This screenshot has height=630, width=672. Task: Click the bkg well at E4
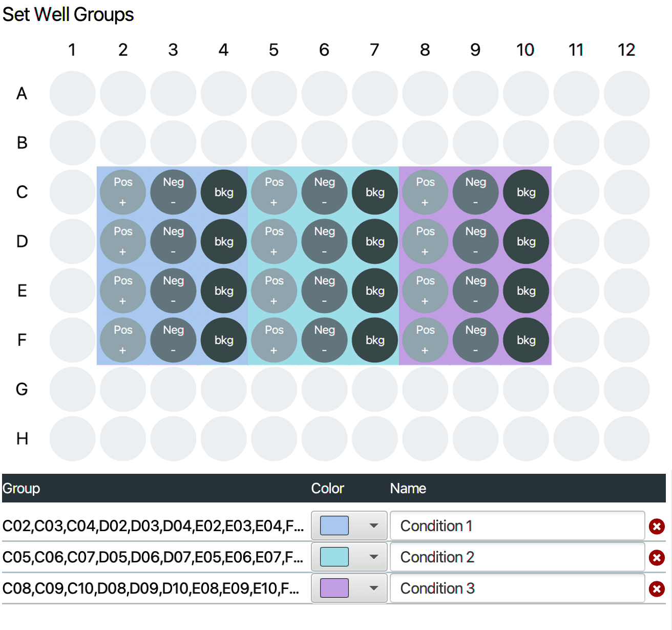pos(224,291)
